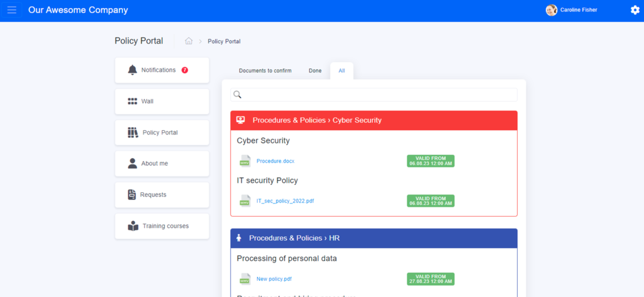Image resolution: width=644 pixels, height=297 pixels.
Task: Switch to the Done tab
Action: (315, 71)
